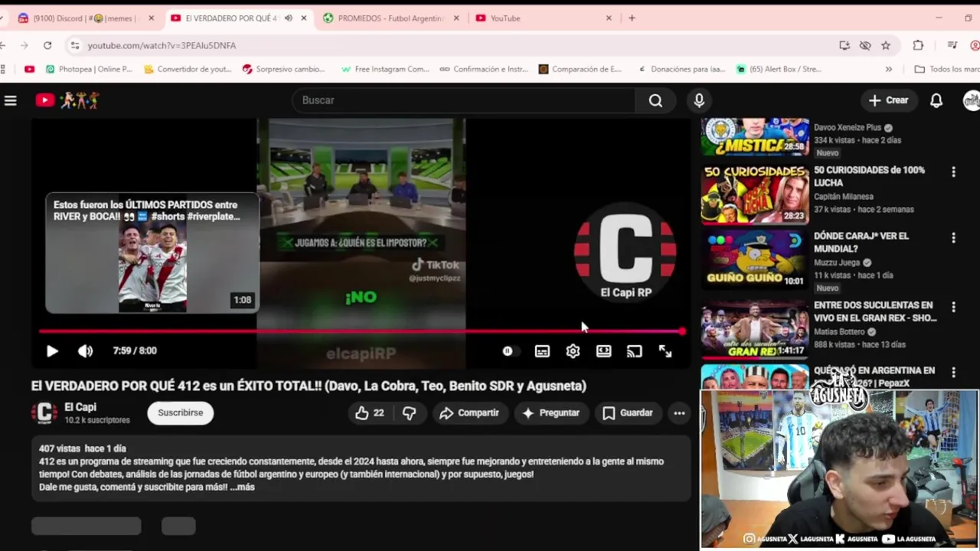Seek on the red progress bar
The width and height of the screenshot is (980, 551).
pyautogui.click(x=361, y=331)
